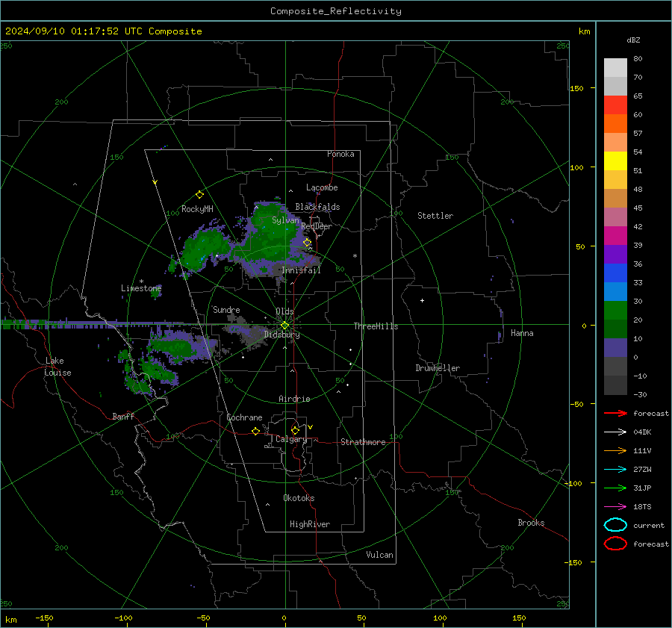Image resolution: width=672 pixels, height=628 pixels.
Task: Click the dBZ legend heading
Action: tap(633, 40)
